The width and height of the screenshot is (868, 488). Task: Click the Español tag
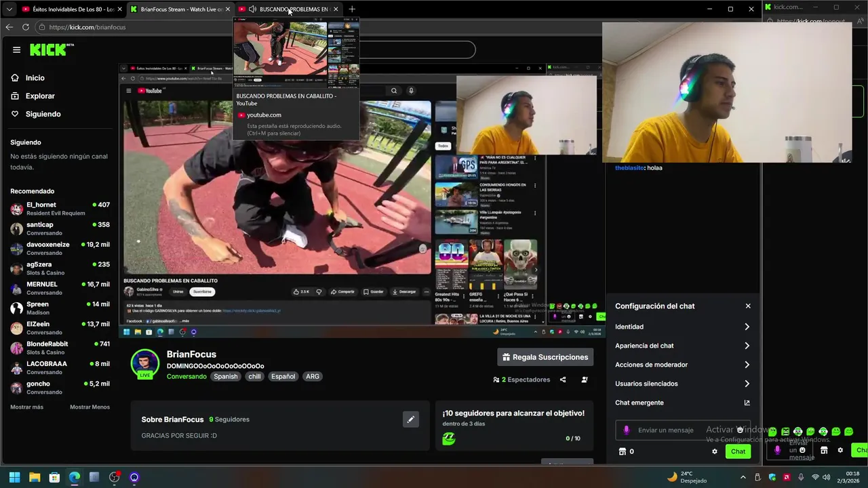tap(283, 376)
